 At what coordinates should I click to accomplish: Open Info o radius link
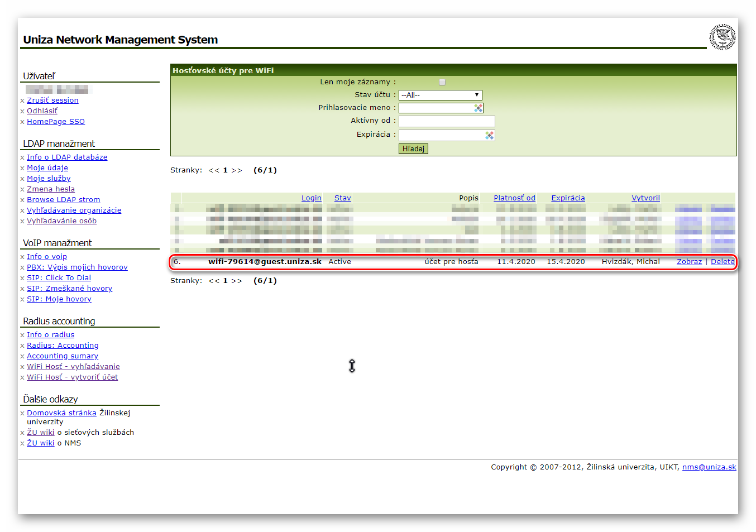point(50,335)
